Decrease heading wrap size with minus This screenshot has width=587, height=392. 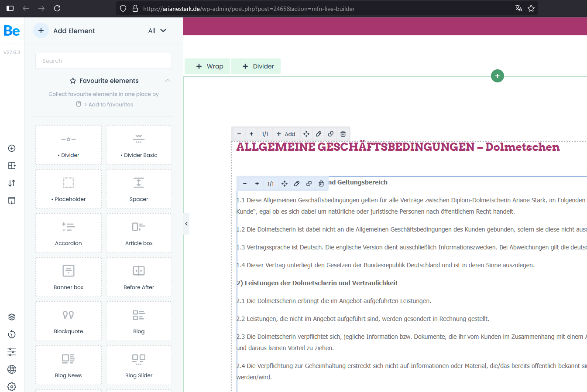(239, 134)
